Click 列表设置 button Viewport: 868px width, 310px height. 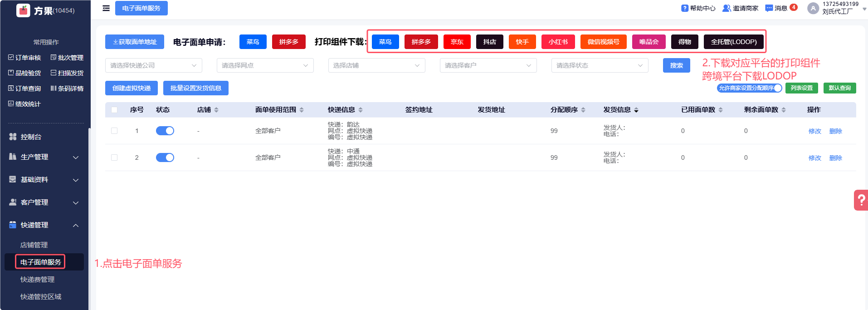[x=802, y=88]
